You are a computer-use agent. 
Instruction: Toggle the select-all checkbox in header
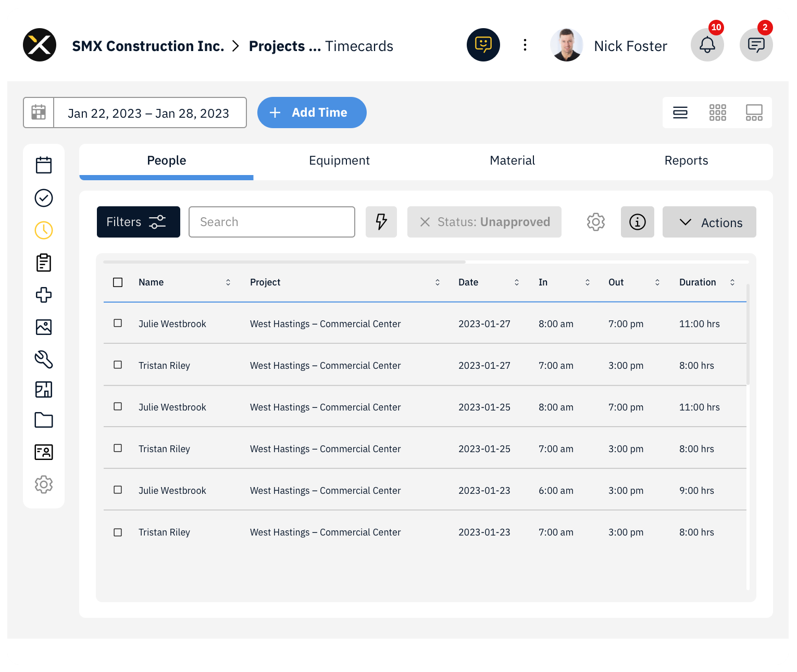click(x=118, y=282)
